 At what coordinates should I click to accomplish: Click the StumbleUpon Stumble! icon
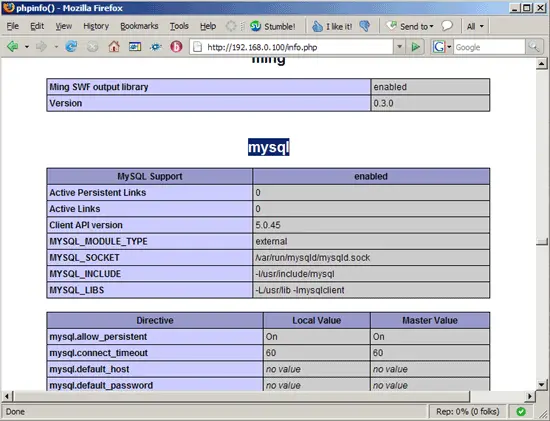tap(255, 26)
